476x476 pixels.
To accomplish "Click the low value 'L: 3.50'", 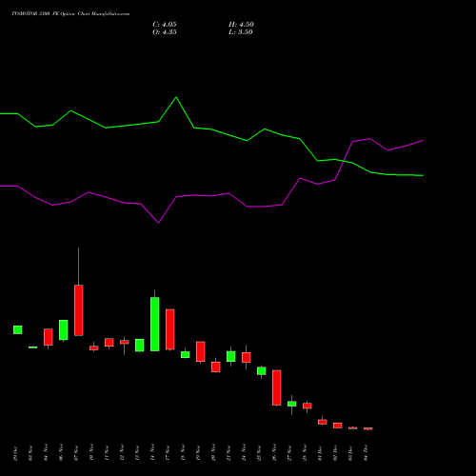I will [241, 32].
